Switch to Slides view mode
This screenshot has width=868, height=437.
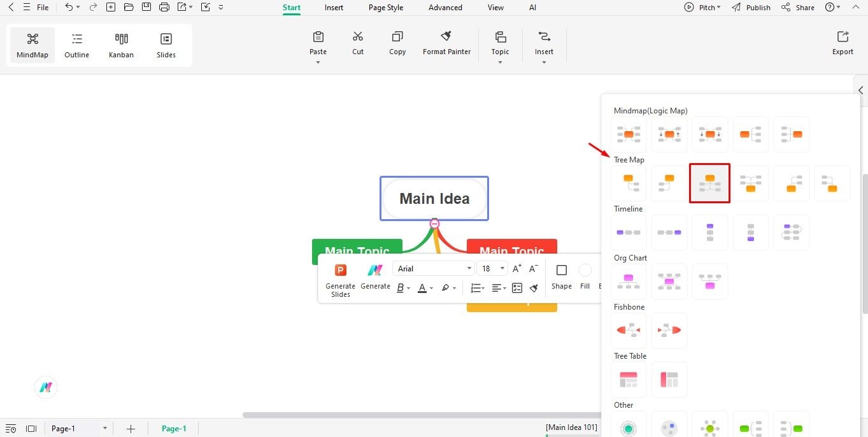click(x=166, y=45)
